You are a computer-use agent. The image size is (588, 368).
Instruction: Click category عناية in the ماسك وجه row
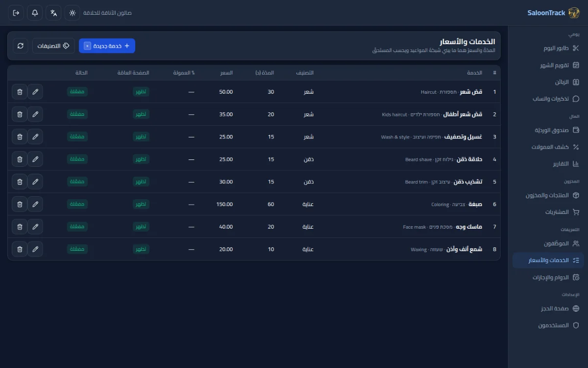tap(308, 227)
